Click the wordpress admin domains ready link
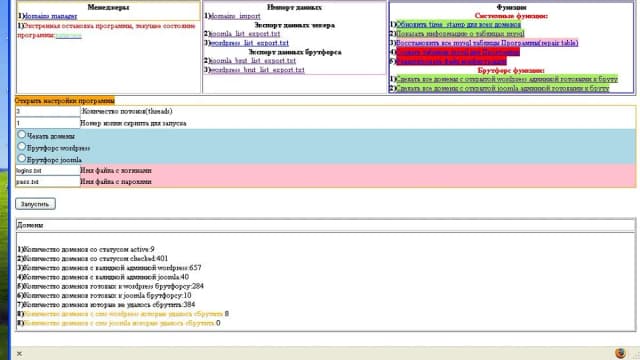 pyautogui.click(x=507, y=79)
